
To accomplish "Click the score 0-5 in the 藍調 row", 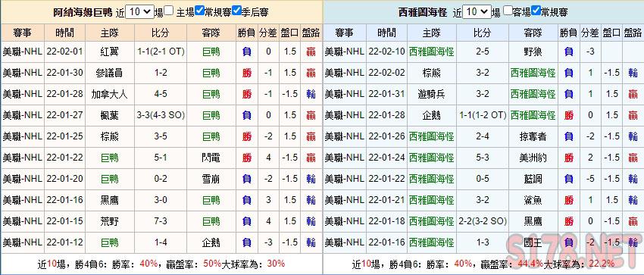I will (x=482, y=179).
